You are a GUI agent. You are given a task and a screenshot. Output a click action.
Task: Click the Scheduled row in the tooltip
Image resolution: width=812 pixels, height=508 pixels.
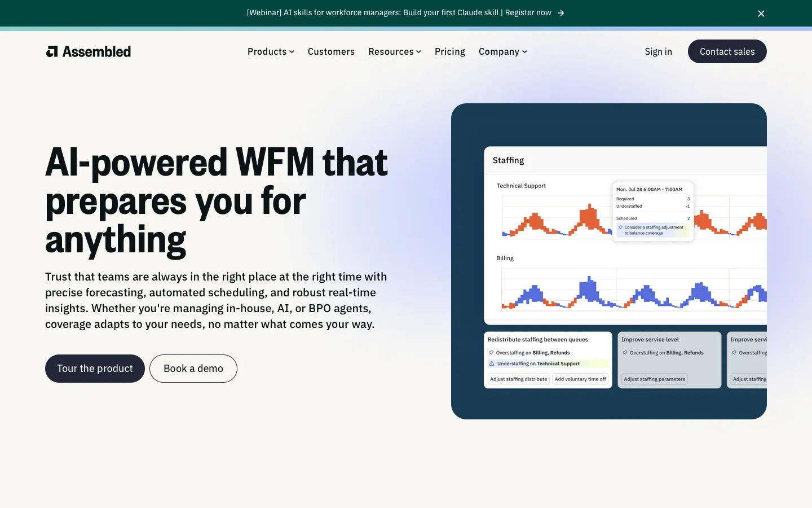pyautogui.click(x=652, y=218)
